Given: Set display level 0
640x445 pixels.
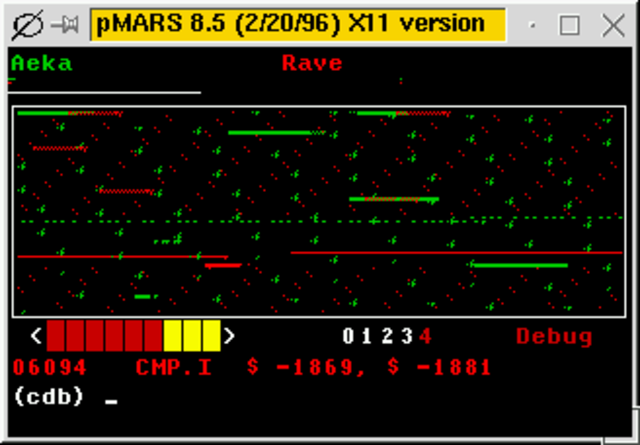Looking at the screenshot, I should [348, 336].
